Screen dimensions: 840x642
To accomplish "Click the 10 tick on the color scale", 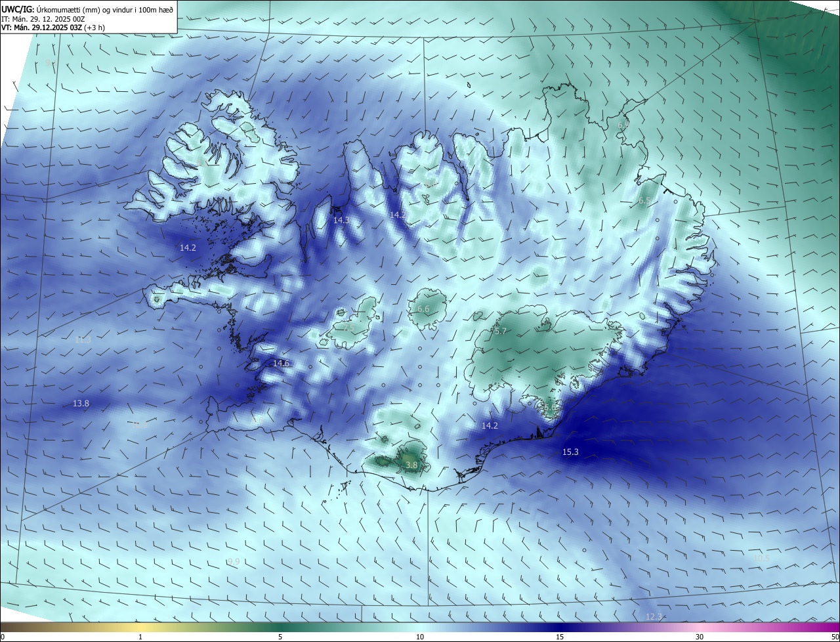I will tap(420, 637).
